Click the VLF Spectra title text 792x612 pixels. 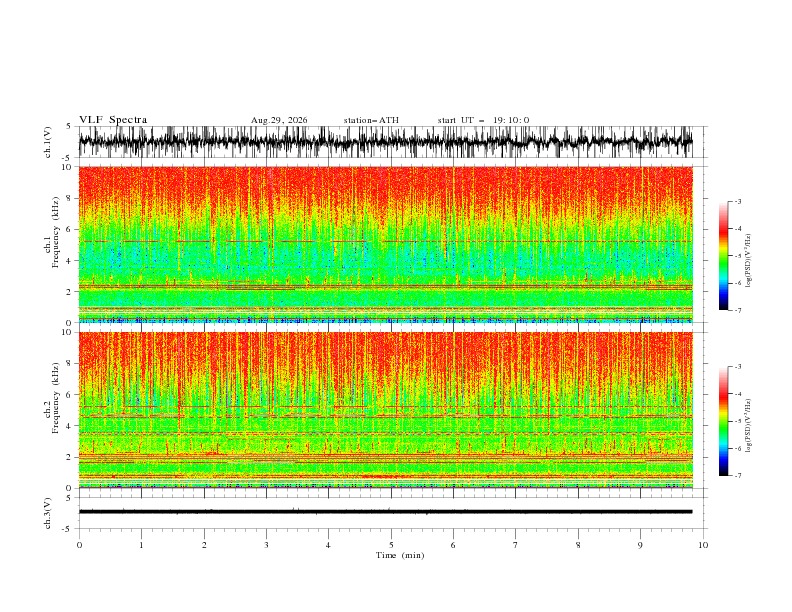pos(113,120)
